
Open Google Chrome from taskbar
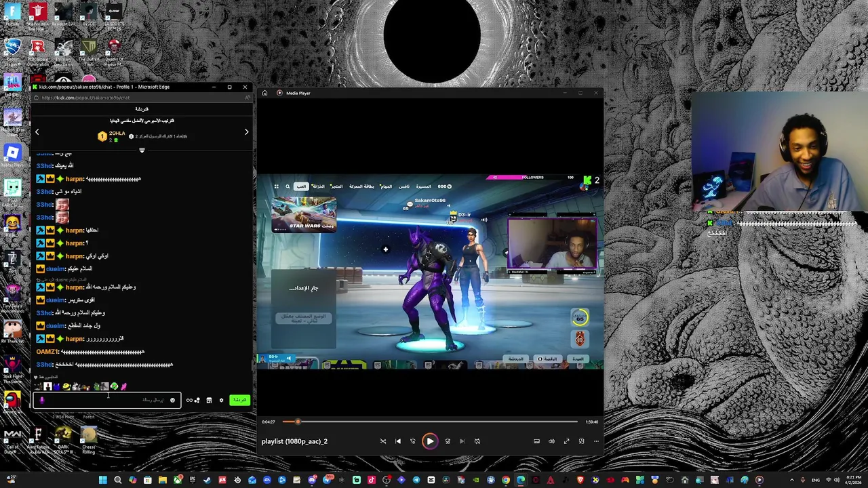click(x=506, y=480)
